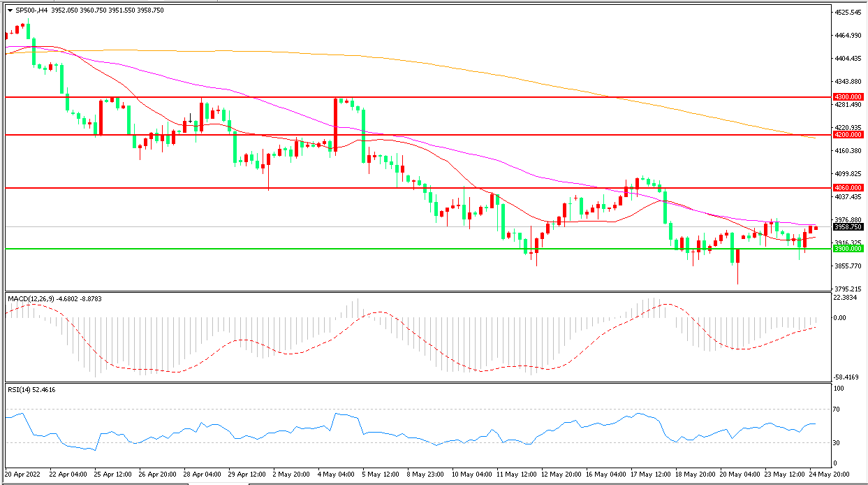Click the red 4060.000 price level tag
The image size is (868, 485).
pos(848,187)
